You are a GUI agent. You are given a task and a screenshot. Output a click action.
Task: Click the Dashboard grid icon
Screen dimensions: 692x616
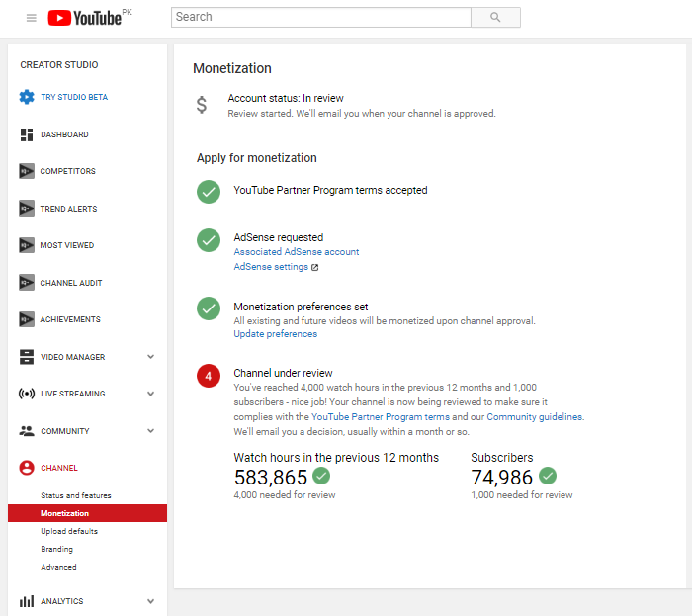[x=27, y=134]
